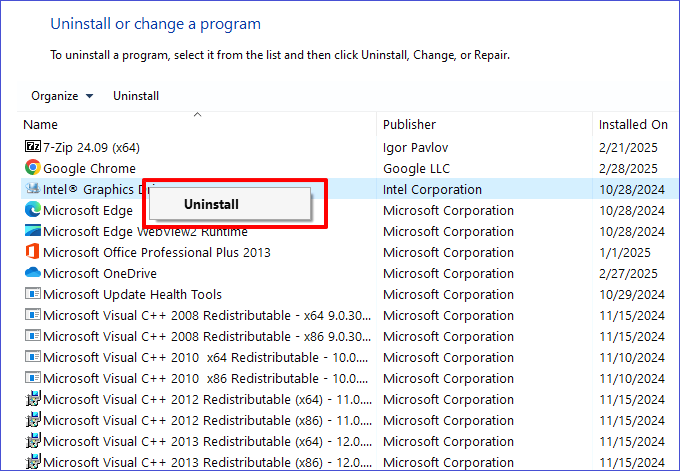Viewport: 680px width, 471px height.
Task: Click icon of Visual C++ 2010 x64 row
Action: tap(33, 357)
